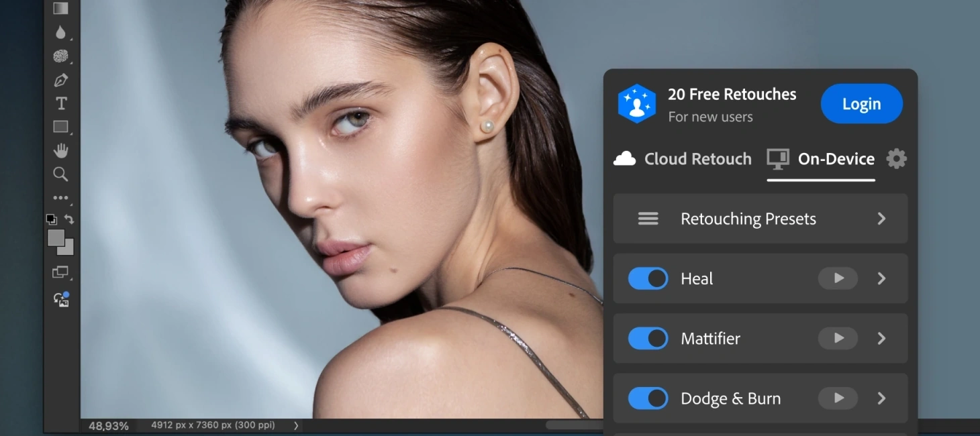The height and width of the screenshot is (436, 980).
Task: Click the foreground color swatch
Action: [x=56, y=237]
